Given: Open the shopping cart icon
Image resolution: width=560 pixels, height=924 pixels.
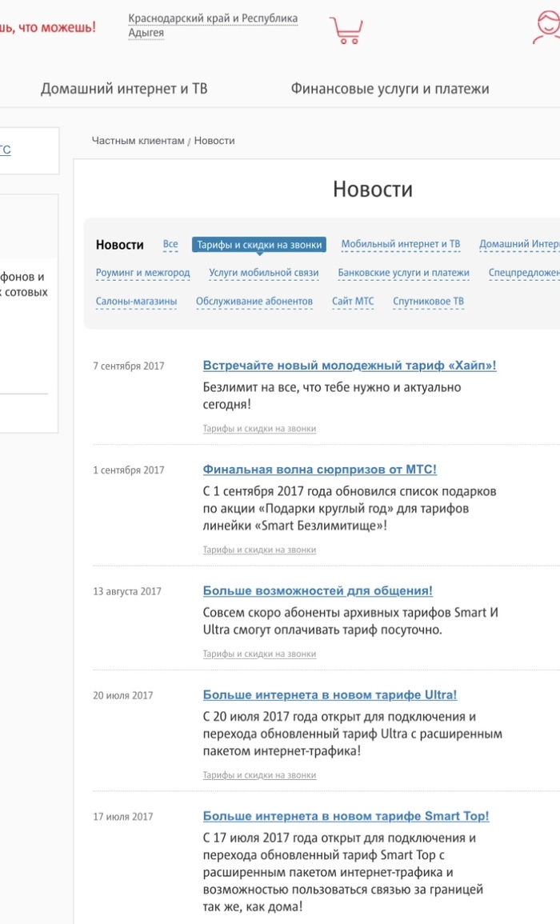Looking at the screenshot, I should pyautogui.click(x=346, y=30).
